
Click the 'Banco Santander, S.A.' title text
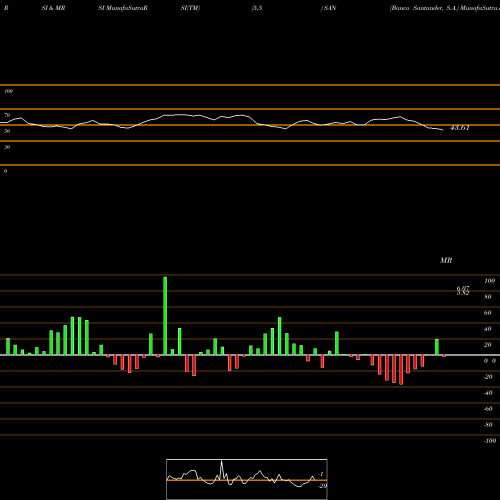(x=424, y=8)
